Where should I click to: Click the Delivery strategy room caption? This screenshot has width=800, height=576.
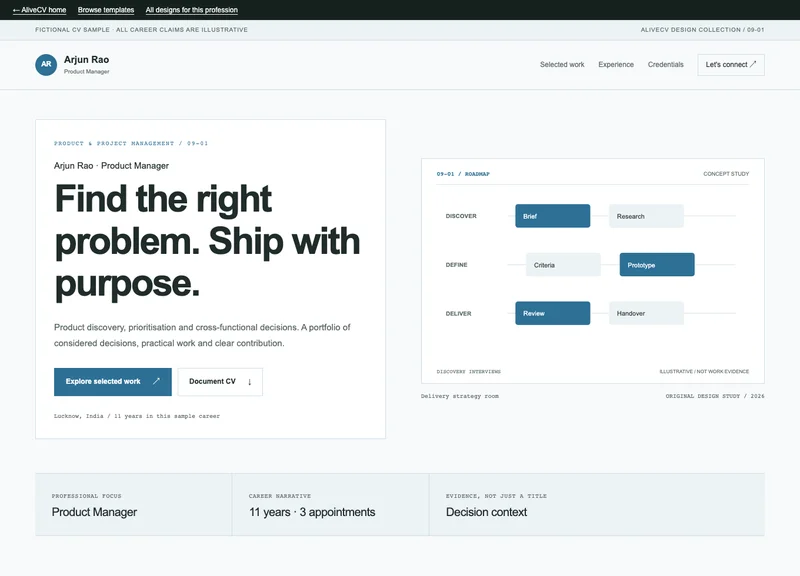click(460, 396)
